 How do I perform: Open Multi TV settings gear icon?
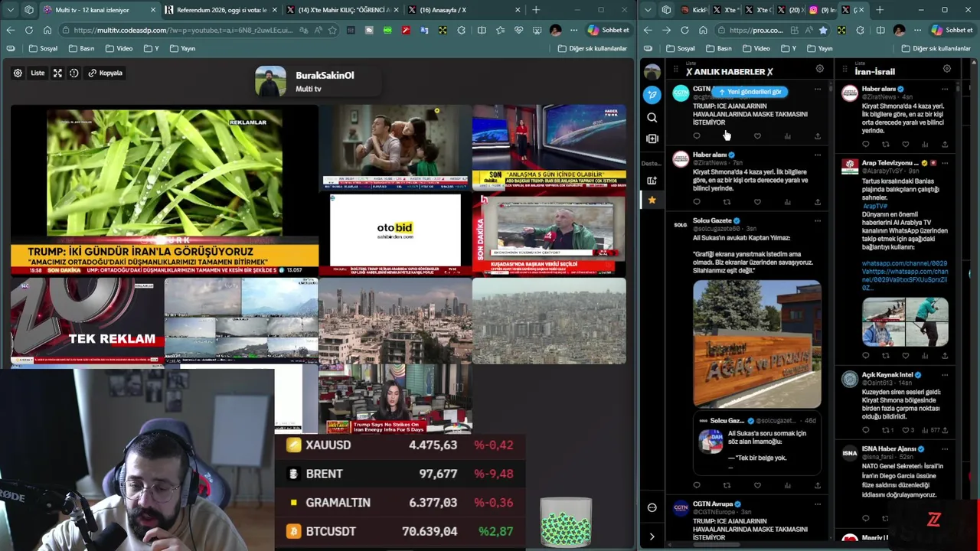pyautogui.click(x=18, y=73)
